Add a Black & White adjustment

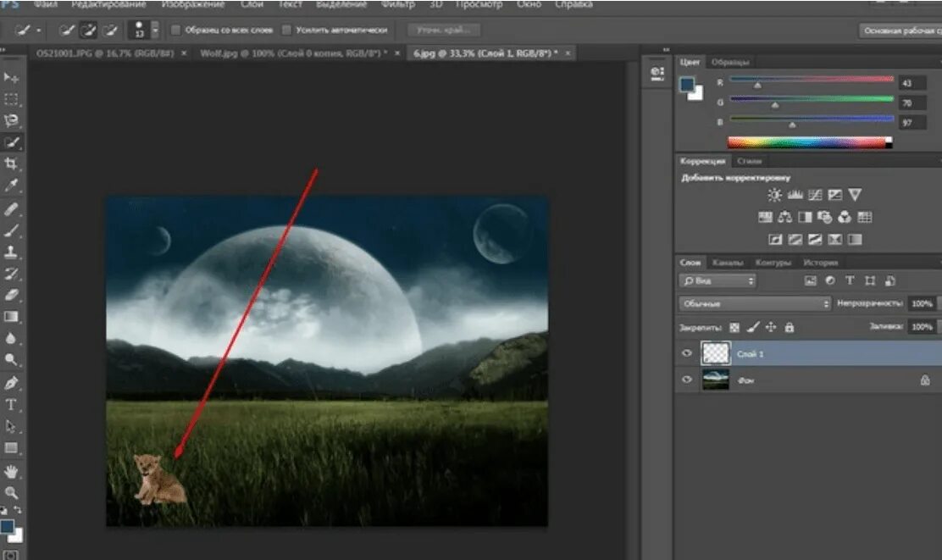tap(805, 217)
